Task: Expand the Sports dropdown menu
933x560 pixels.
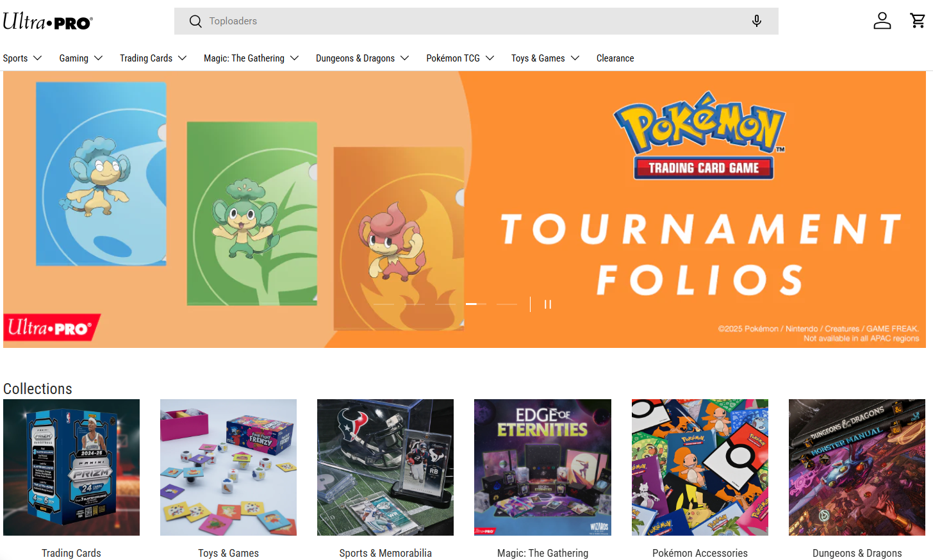Action: [x=22, y=58]
